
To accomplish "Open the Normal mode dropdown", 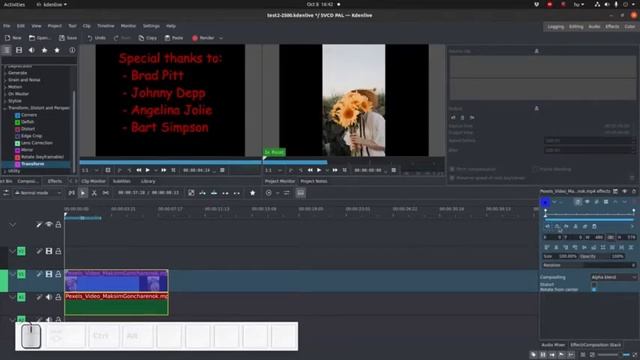I will [x=38, y=193].
